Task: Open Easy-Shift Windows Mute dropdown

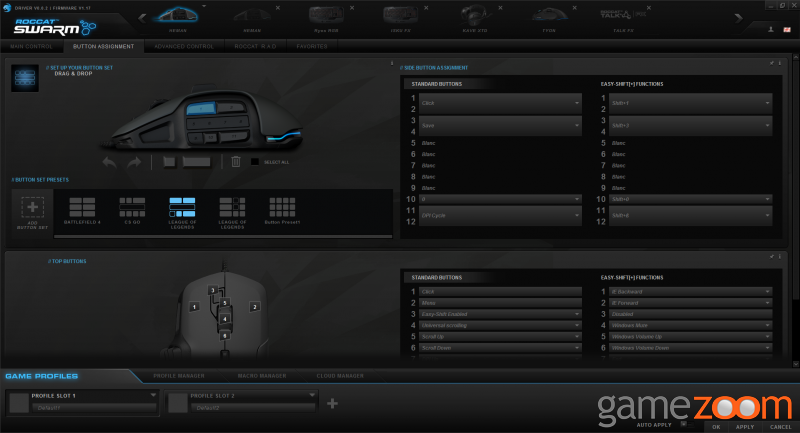Action: (690, 325)
